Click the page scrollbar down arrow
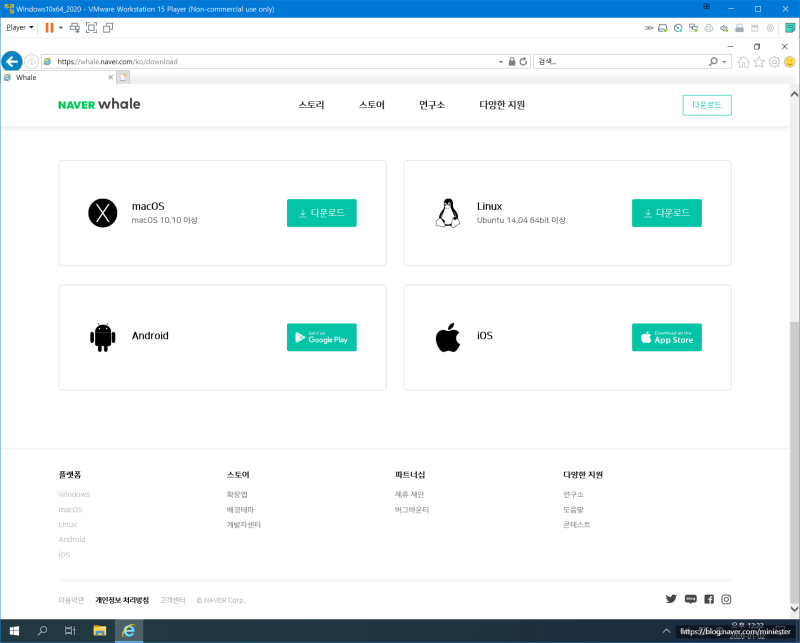 794,609
